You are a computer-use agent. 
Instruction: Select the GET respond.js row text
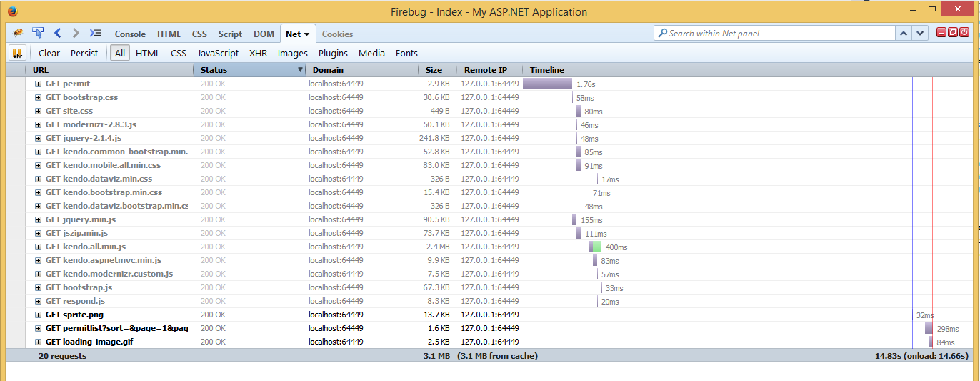(75, 301)
